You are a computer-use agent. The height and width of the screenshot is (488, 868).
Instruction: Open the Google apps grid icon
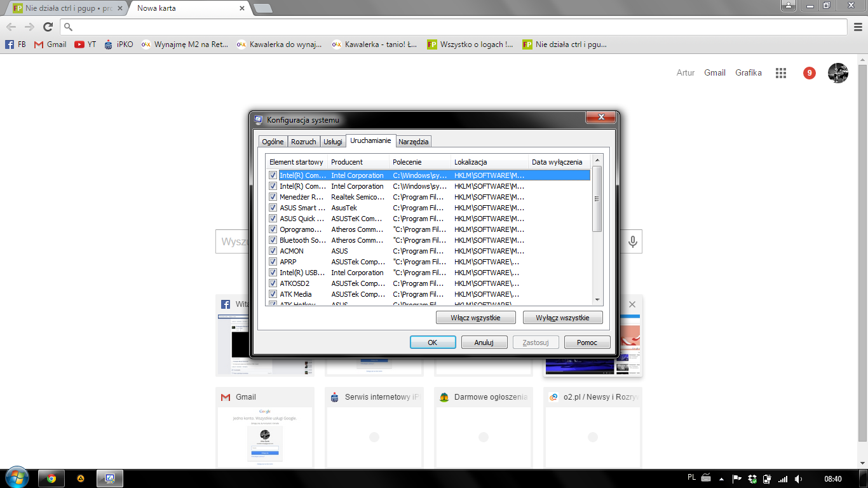(781, 73)
